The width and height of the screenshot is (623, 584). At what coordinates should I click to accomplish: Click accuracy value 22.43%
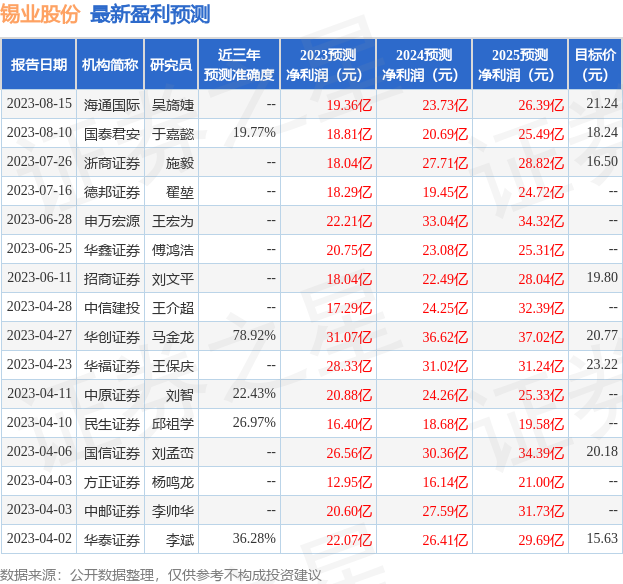pyautogui.click(x=254, y=393)
